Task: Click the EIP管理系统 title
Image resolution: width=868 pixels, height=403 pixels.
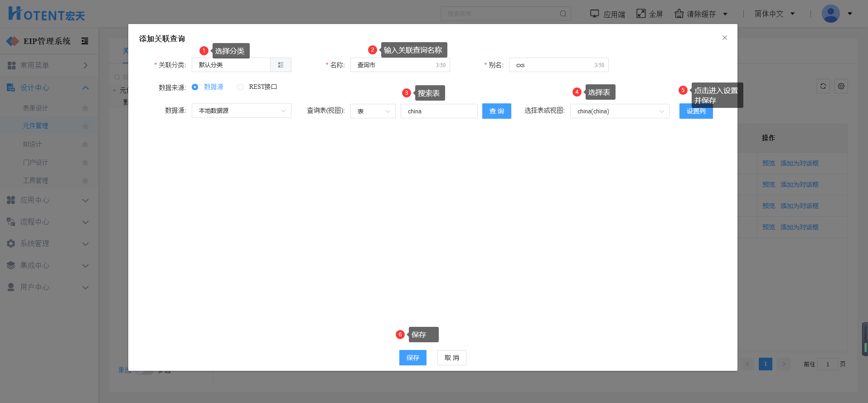Action: pos(47,41)
